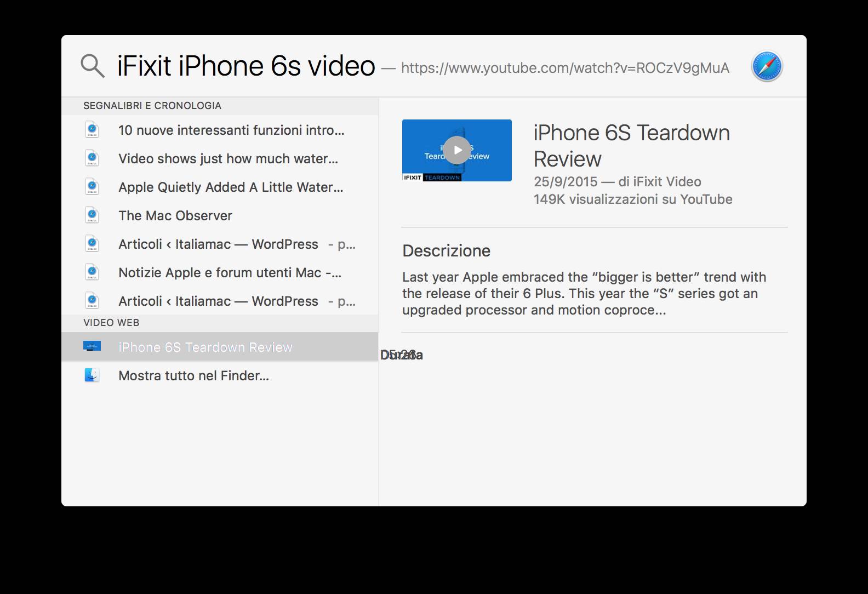
Task: Play the iPhone 6S Teardown video preview
Action: pos(457,150)
